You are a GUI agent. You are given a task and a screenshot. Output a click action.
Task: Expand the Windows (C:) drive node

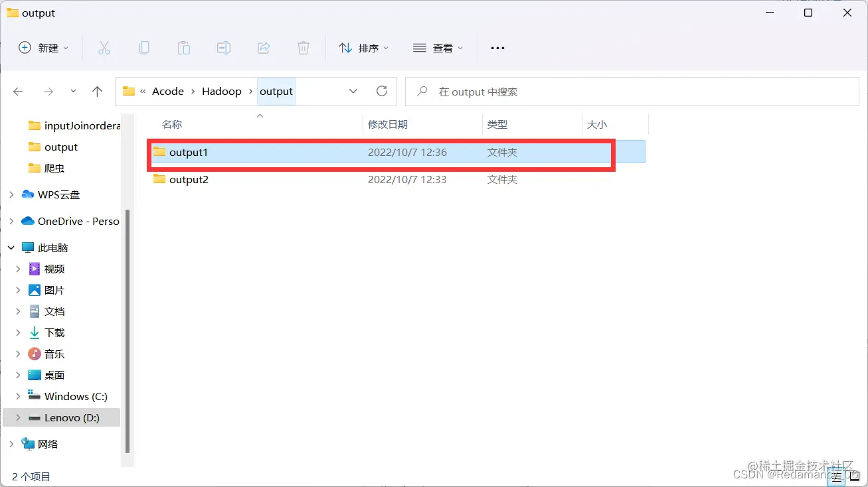click(x=18, y=396)
